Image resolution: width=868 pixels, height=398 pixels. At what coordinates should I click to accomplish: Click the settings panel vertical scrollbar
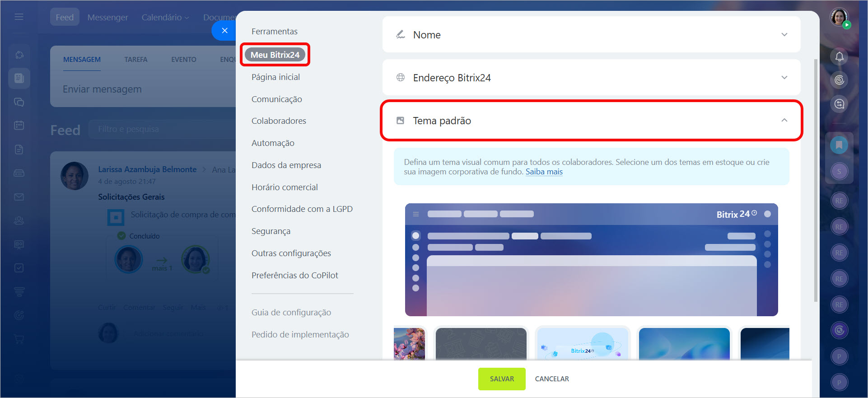tap(816, 181)
